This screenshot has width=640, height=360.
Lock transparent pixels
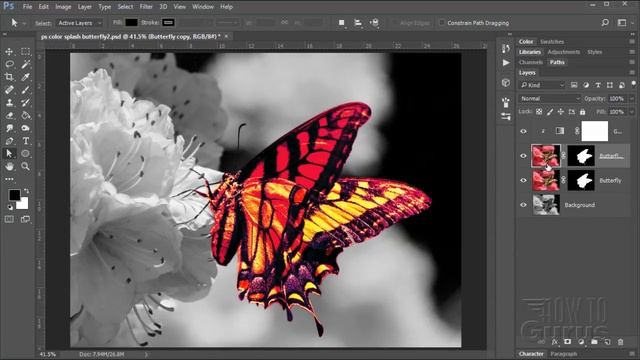click(x=539, y=112)
